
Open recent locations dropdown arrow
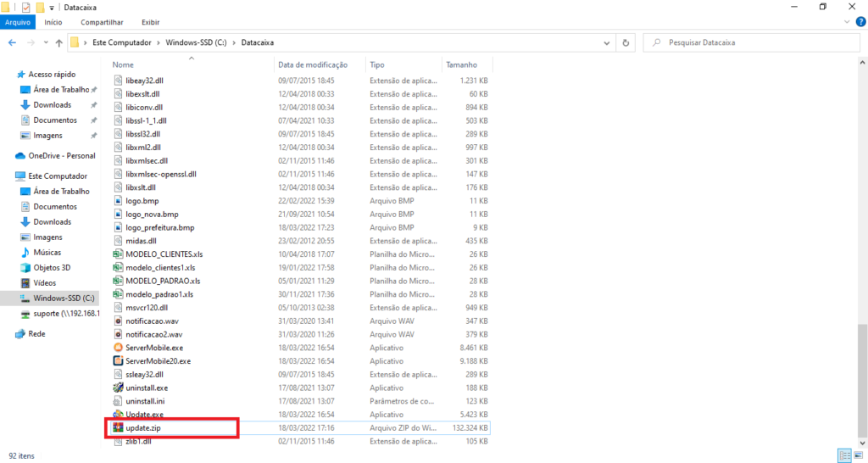(44, 42)
